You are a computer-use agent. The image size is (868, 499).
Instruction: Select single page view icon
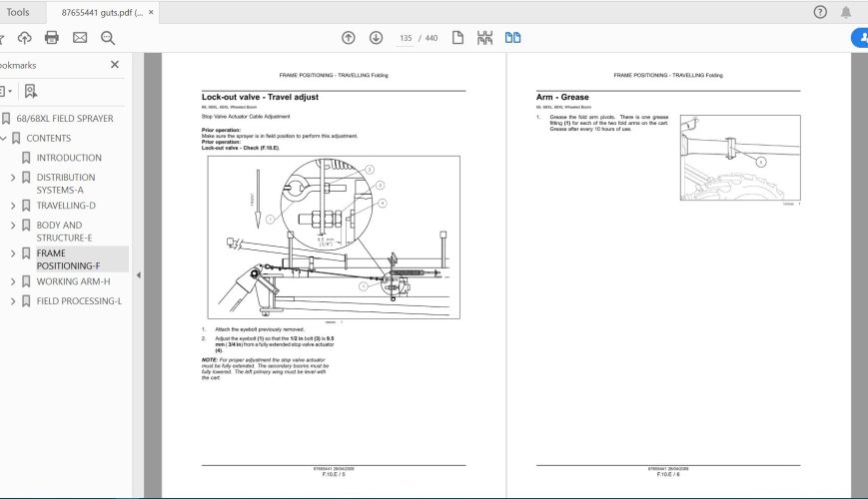[457, 38]
